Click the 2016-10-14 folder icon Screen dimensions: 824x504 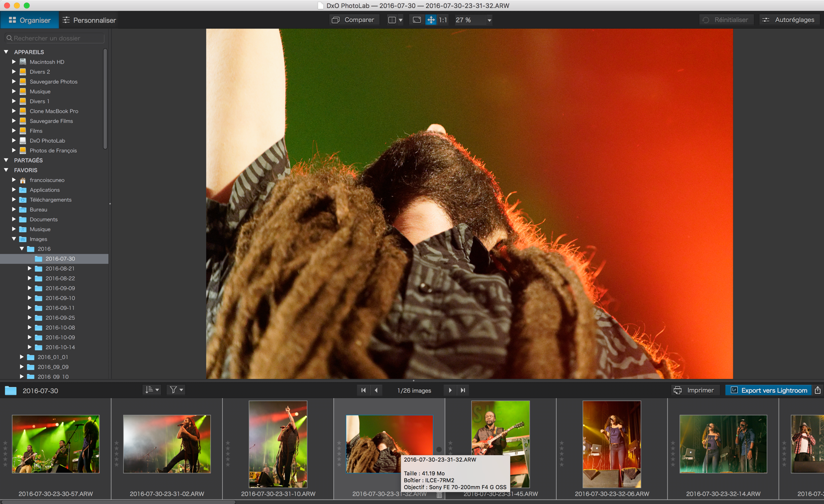coord(38,347)
